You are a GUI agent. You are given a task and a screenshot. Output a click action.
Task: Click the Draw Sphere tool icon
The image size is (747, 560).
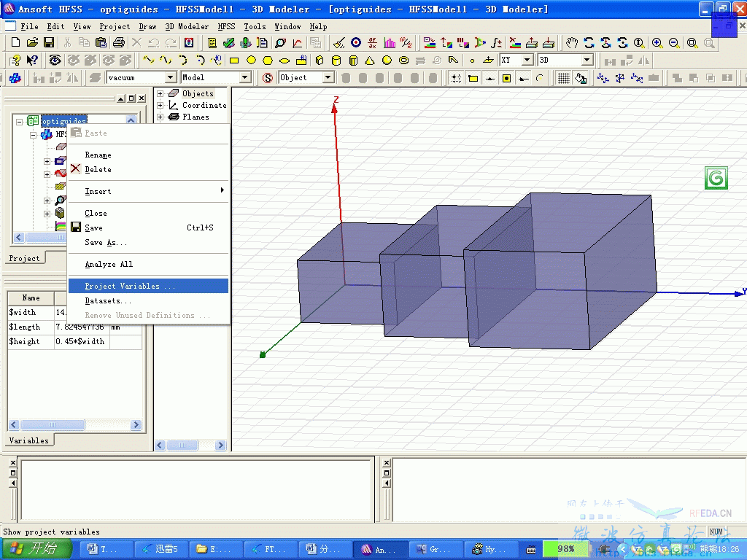pos(387,61)
